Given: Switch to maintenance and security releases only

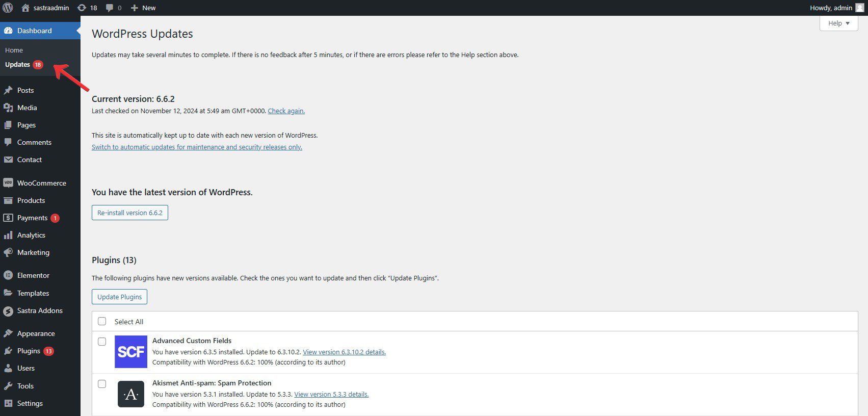Looking at the screenshot, I should click(197, 147).
